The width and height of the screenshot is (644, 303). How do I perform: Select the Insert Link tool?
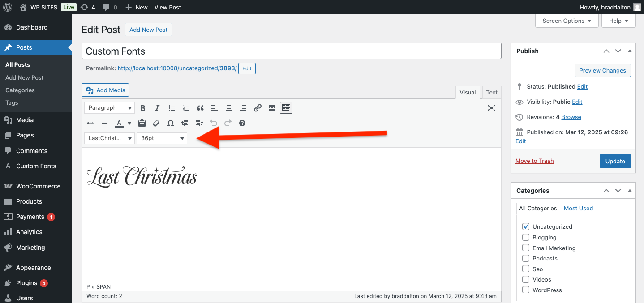click(x=258, y=108)
